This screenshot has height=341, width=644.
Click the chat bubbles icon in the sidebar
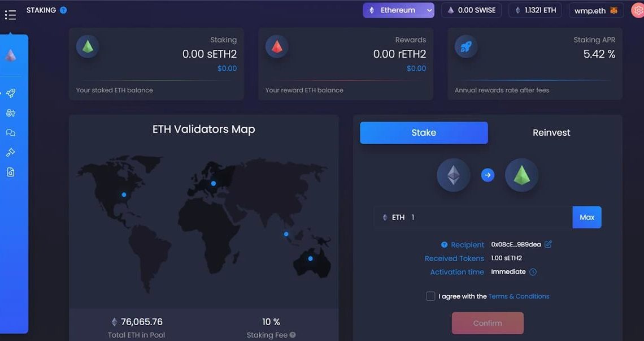[11, 132]
